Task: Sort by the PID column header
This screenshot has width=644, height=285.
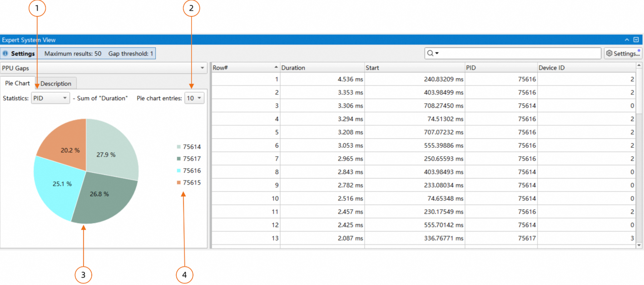Action: pyautogui.click(x=501, y=68)
